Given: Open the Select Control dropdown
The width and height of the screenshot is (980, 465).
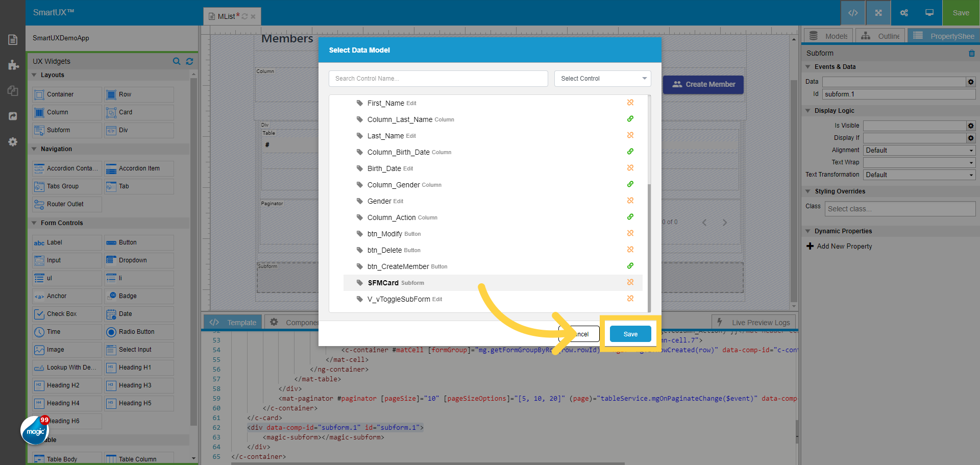Looking at the screenshot, I should 603,79.
